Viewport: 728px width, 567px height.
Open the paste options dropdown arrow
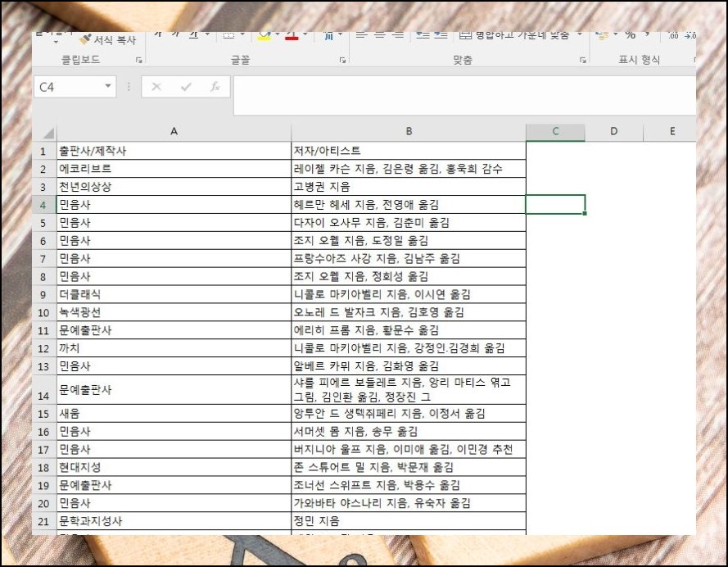56,43
